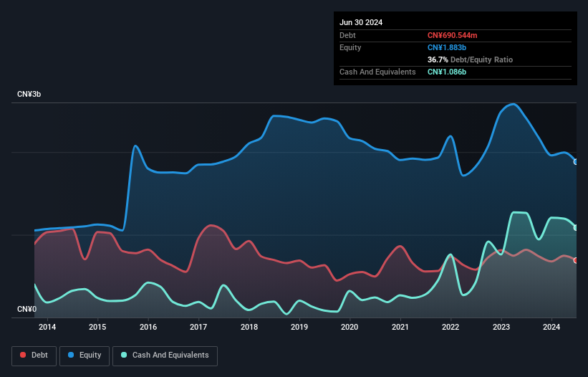588x377 pixels.
Task: Click the 2023 x-axis label
Action: (x=501, y=327)
